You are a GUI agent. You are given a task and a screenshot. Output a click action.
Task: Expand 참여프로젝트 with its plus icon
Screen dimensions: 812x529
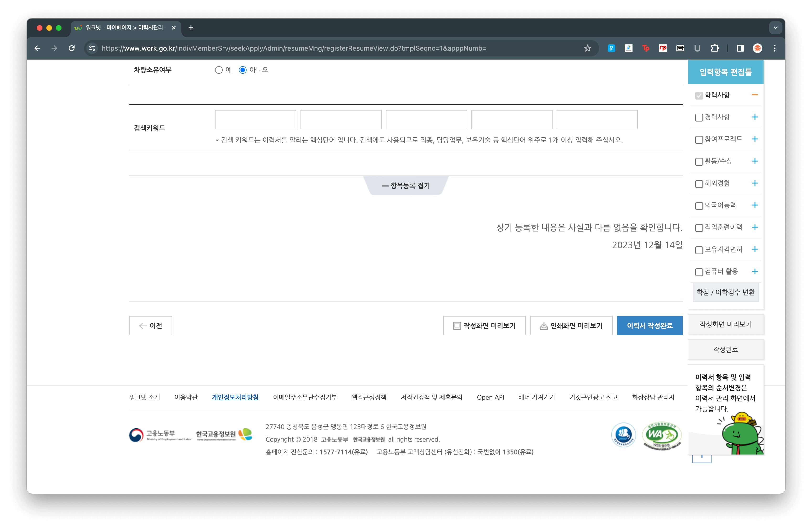[x=755, y=139]
